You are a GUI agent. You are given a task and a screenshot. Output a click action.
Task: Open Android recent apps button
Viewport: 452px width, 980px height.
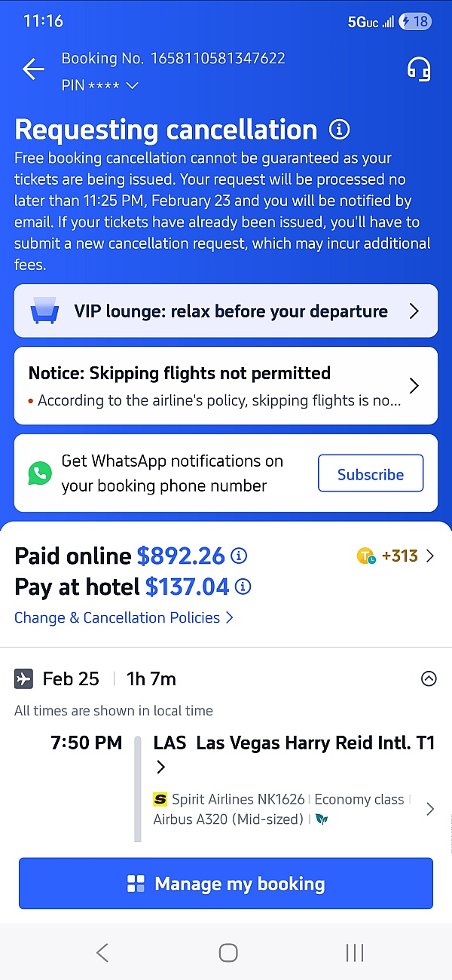click(x=354, y=952)
